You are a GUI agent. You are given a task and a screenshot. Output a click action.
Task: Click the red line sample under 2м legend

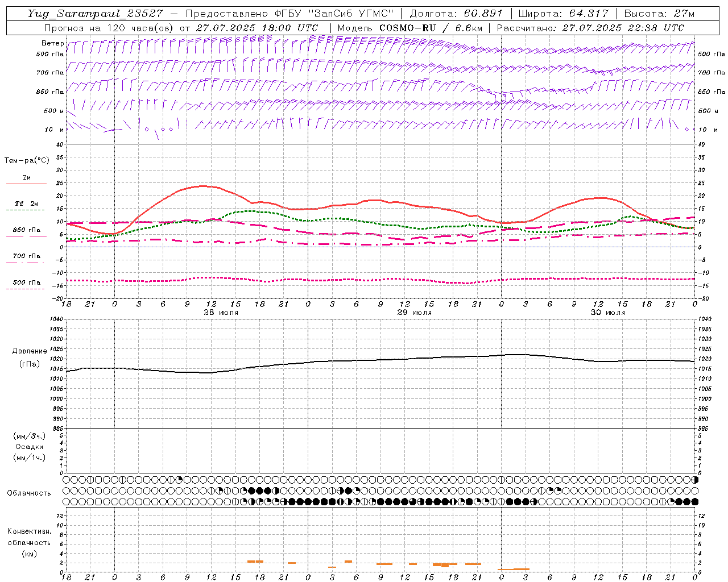[26, 184]
